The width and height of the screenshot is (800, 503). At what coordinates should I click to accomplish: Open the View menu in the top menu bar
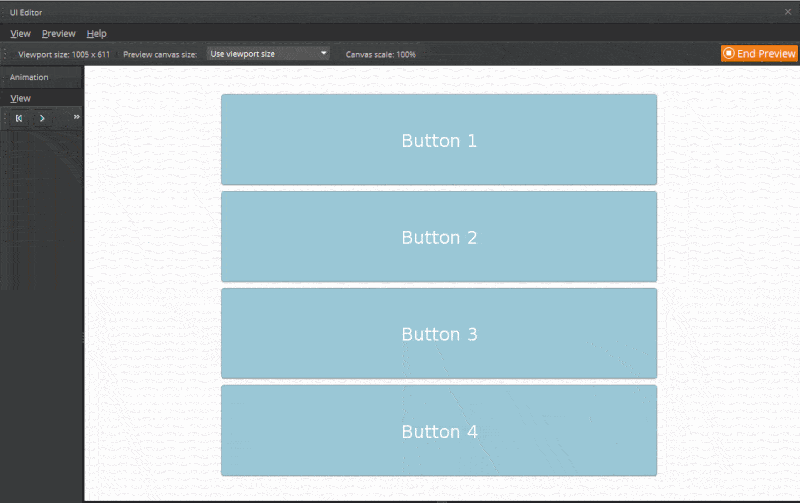click(20, 34)
